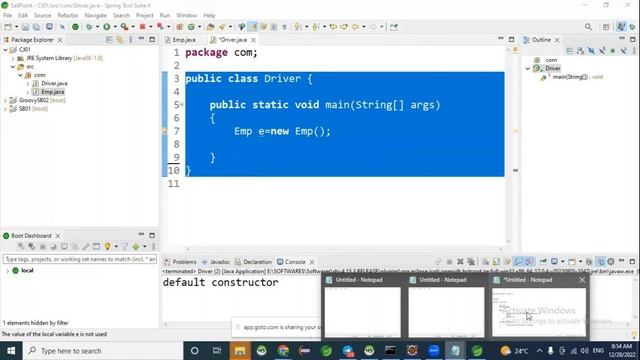The width and height of the screenshot is (640, 360).
Task: Toggle Hide Non-Public Members in Outline
Action: coord(613,51)
